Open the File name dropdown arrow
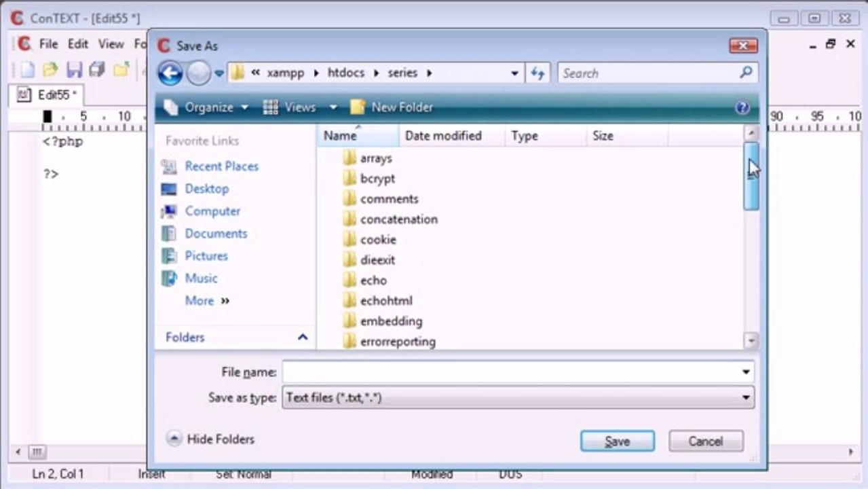868x489 pixels. pyautogui.click(x=746, y=372)
